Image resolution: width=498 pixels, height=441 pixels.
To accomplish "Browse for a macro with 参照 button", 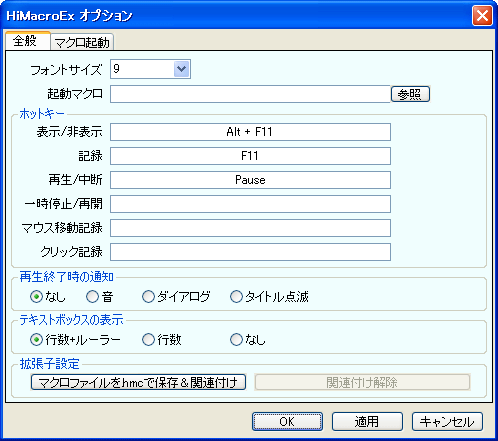I will (410, 94).
